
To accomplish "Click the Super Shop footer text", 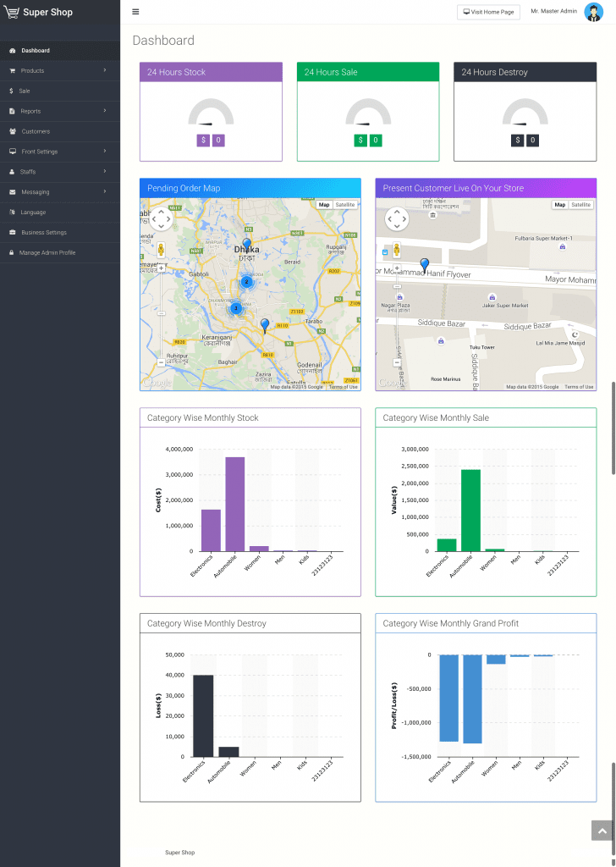I will 179,852.
